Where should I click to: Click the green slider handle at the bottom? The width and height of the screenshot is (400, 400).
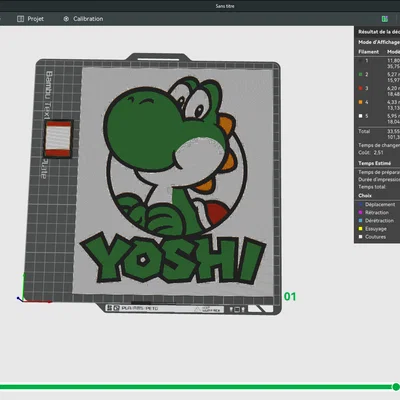coord(396,387)
